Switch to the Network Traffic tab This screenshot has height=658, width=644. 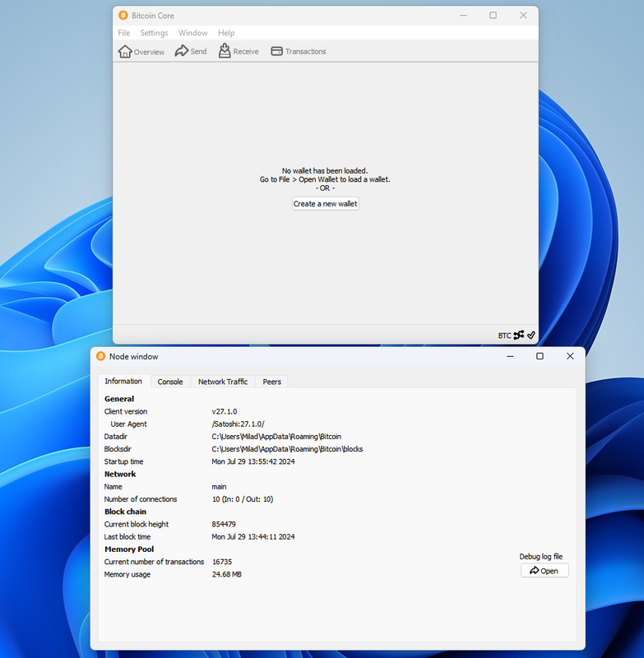tap(223, 382)
